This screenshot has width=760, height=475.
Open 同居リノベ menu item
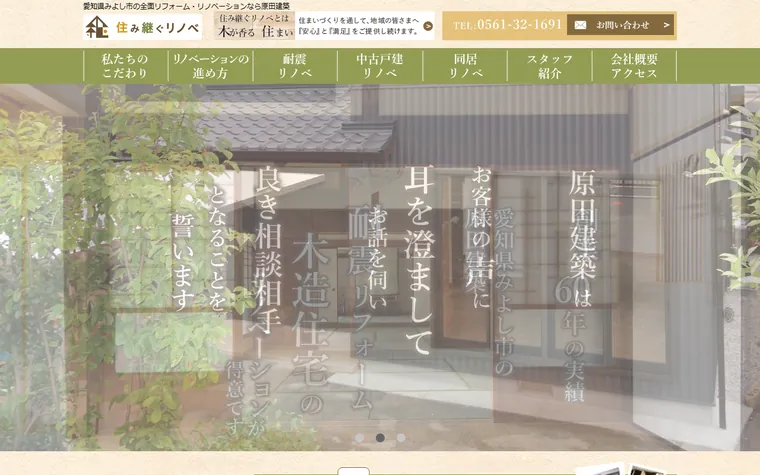tap(465, 66)
